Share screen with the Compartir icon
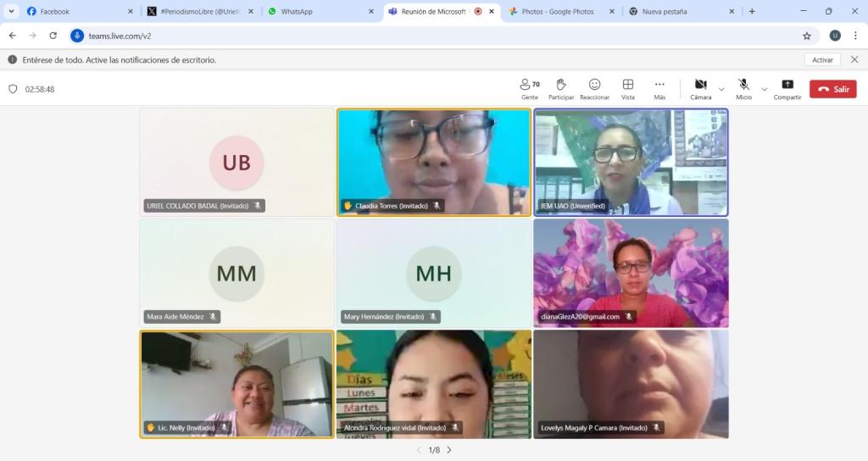The image size is (868, 461). click(787, 89)
